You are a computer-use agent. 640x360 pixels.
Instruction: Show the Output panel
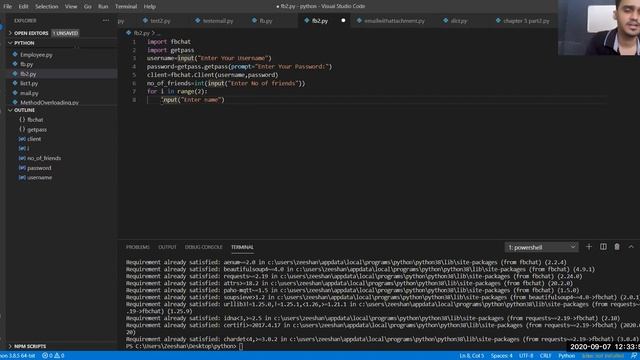167,247
